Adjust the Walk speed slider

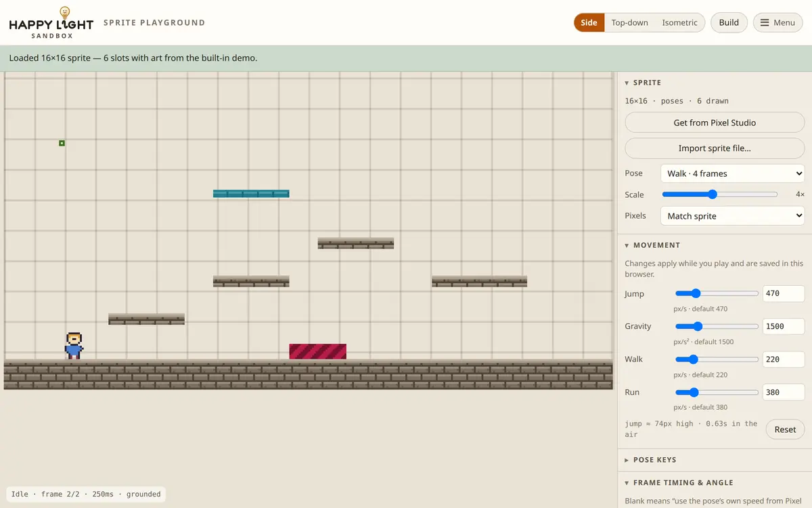717,359
